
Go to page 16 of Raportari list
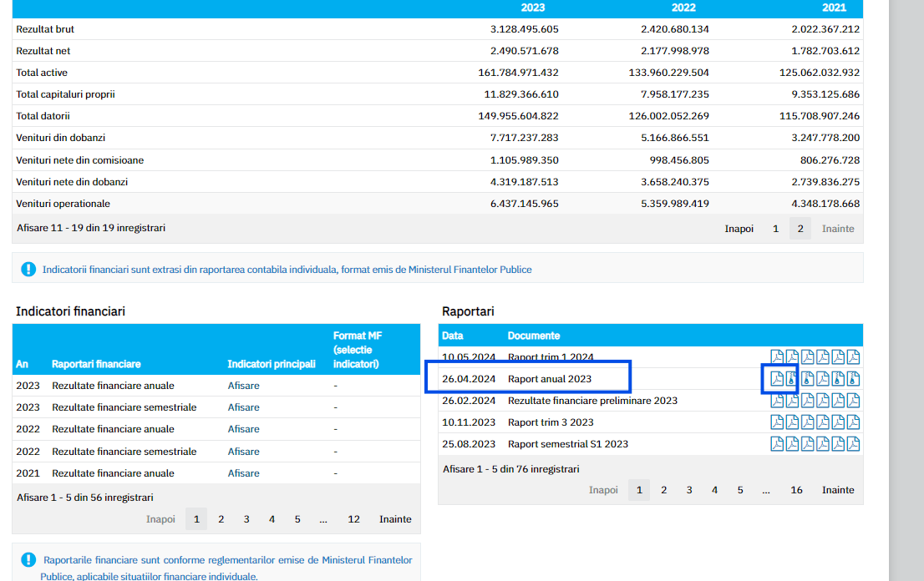coord(796,490)
